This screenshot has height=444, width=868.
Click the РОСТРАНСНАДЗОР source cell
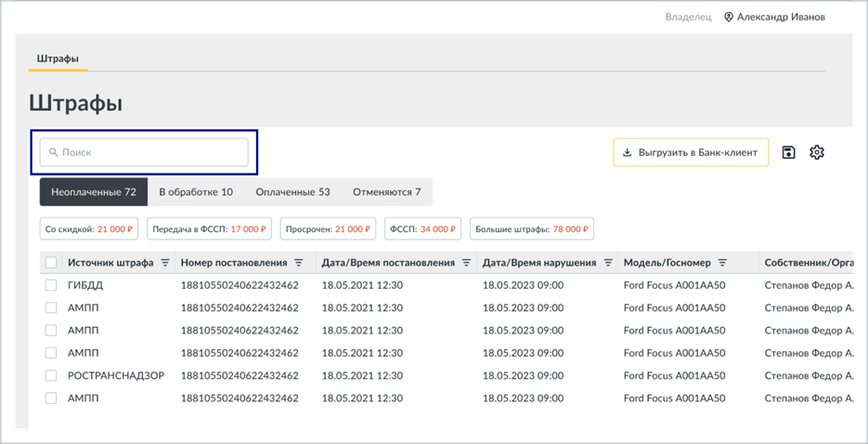pyautogui.click(x=116, y=375)
